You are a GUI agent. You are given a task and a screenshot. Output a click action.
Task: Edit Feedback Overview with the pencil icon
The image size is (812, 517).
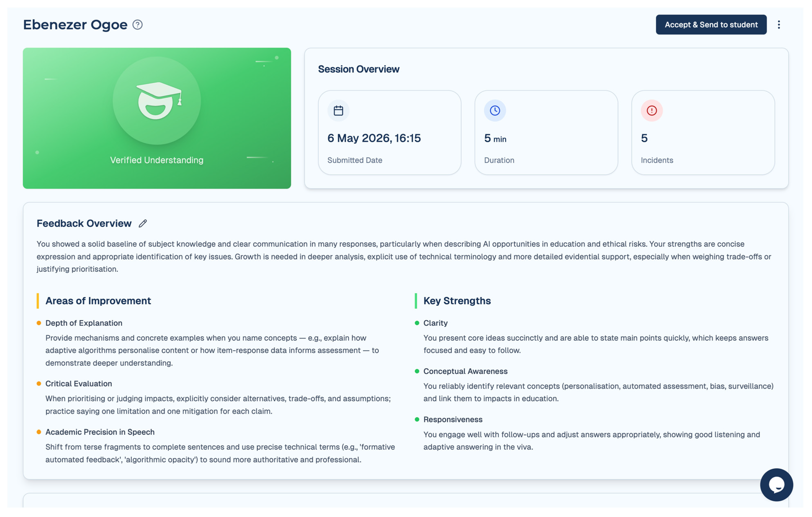[x=143, y=223]
